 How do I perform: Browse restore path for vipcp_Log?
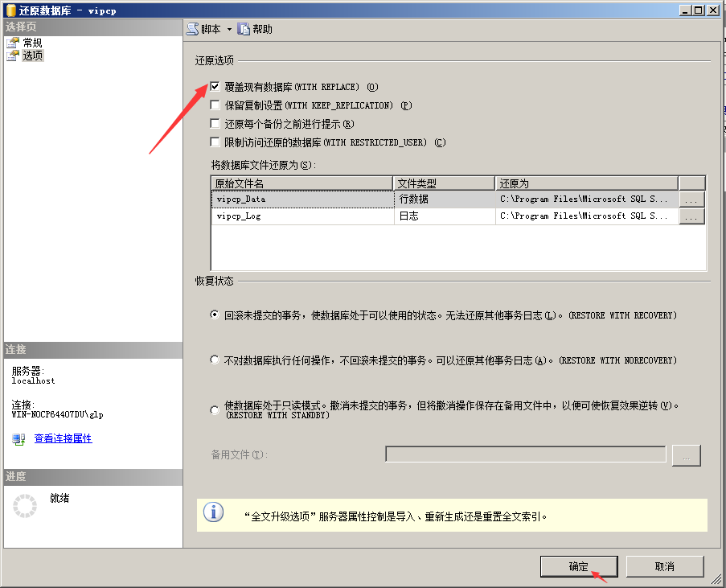point(691,216)
